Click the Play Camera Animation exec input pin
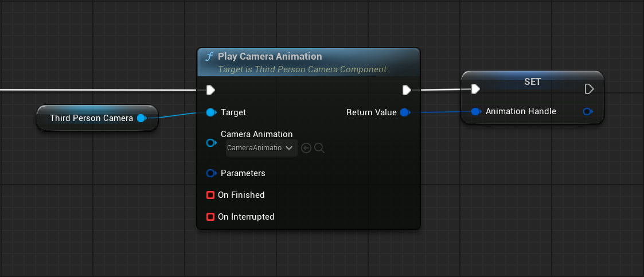Image resolution: width=644 pixels, height=277 pixels. coord(210,90)
